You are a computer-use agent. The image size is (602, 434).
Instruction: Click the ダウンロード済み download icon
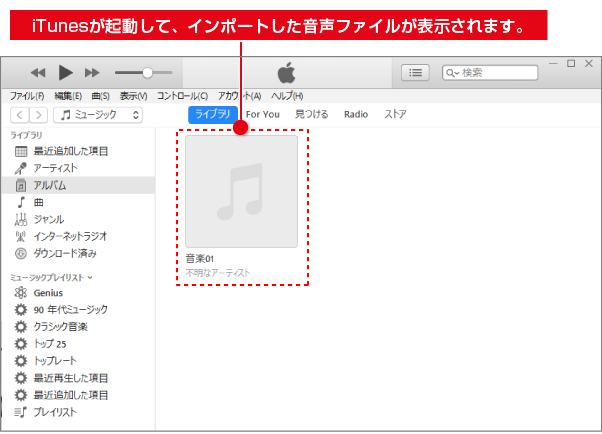(21, 253)
